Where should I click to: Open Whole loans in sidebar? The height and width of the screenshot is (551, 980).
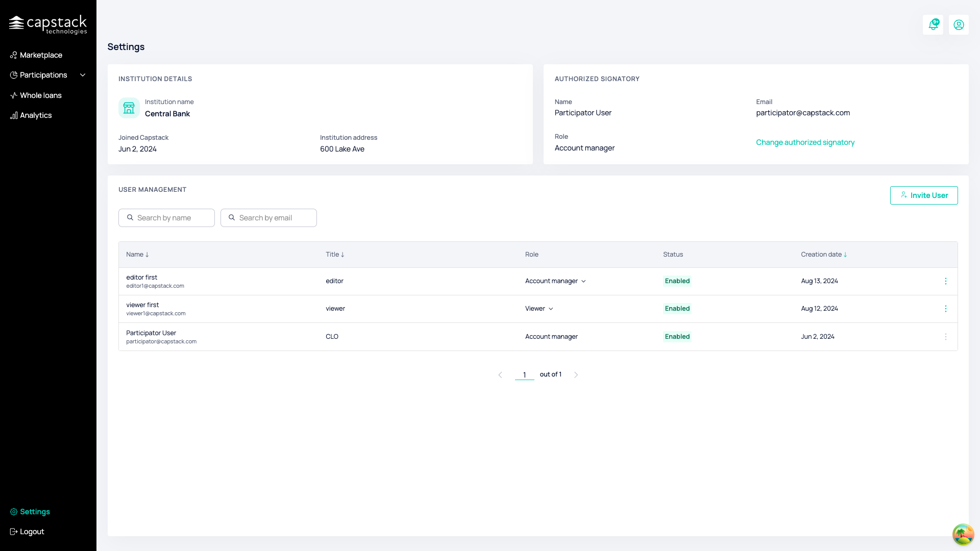40,95
